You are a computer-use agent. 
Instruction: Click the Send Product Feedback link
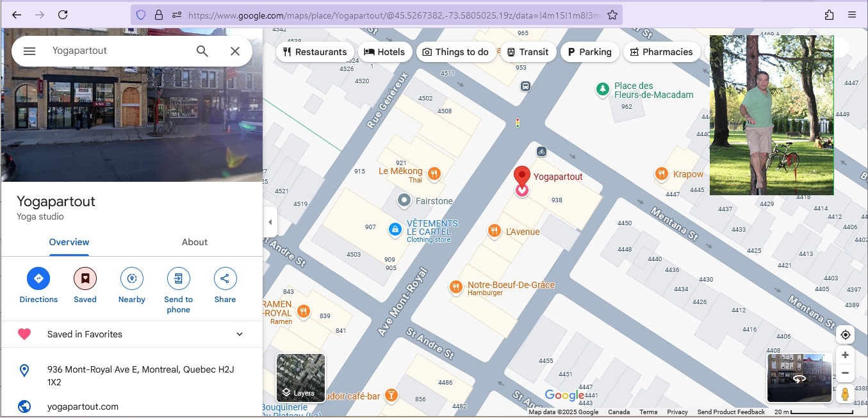[x=730, y=412]
